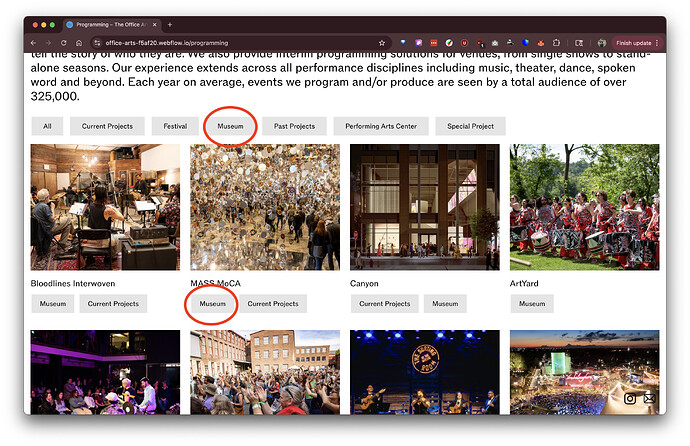
Task: Open the red extension with badge
Action: (480, 43)
